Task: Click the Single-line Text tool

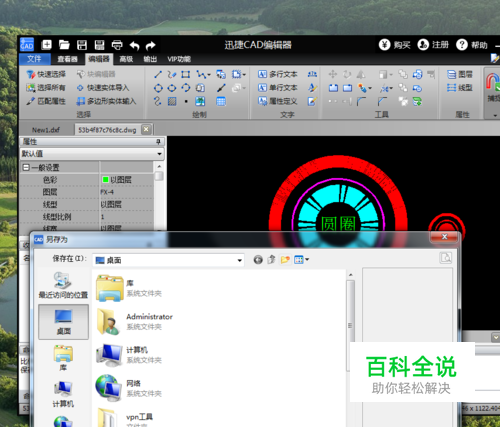Action: [277, 88]
